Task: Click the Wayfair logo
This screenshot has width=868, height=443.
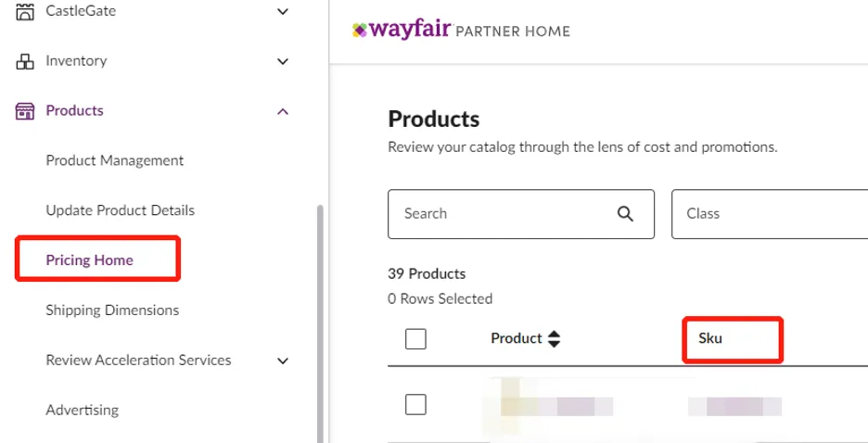Action: coord(402,30)
